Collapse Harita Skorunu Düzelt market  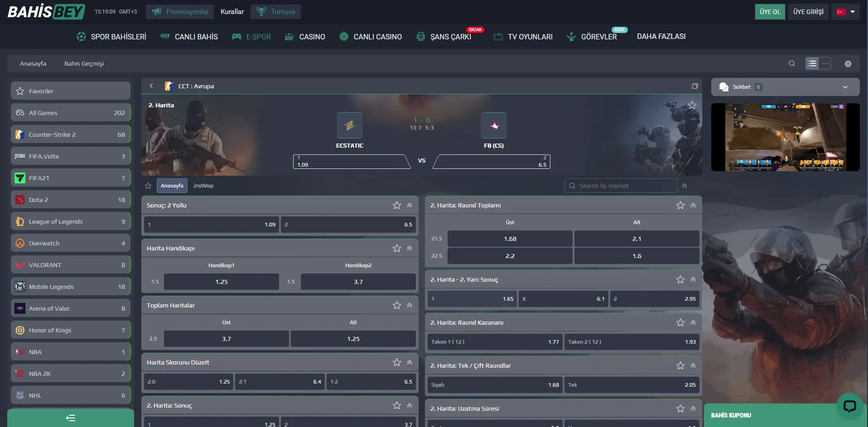pos(410,362)
